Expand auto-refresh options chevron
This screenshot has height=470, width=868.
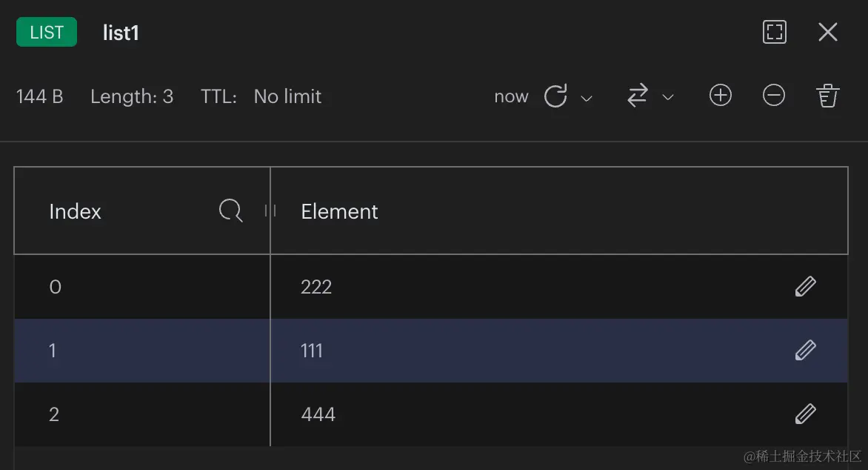pos(587,99)
